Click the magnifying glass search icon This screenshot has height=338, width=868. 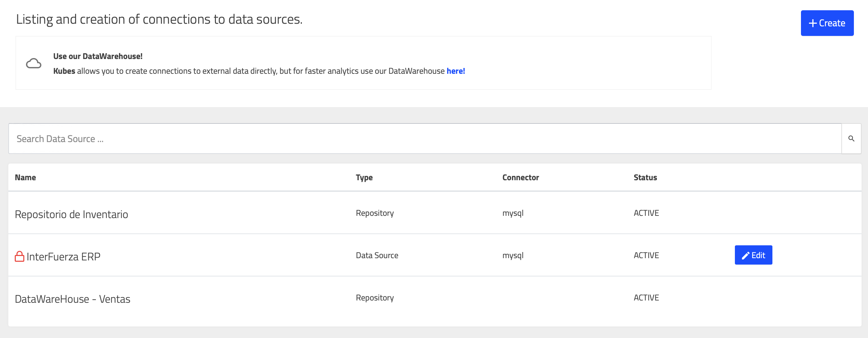click(851, 139)
